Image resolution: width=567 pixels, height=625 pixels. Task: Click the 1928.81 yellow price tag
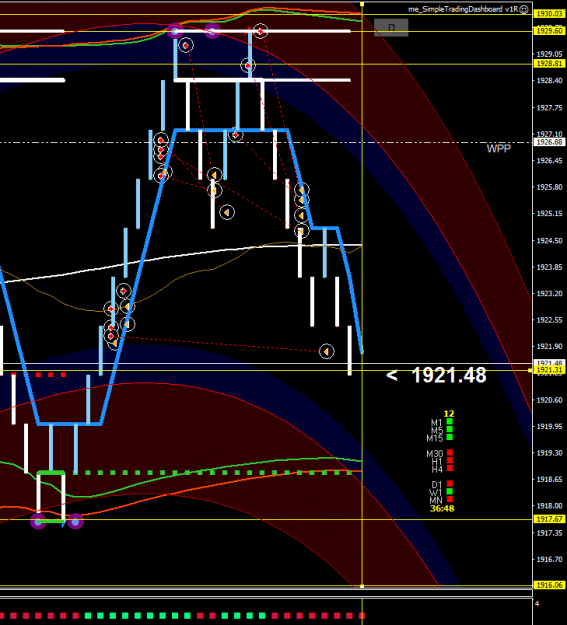pyautogui.click(x=549, y=63)
